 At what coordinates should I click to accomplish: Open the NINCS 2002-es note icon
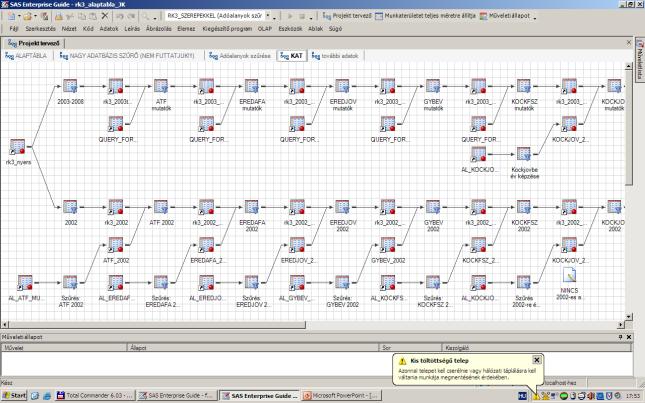click(x=569, y=275)
